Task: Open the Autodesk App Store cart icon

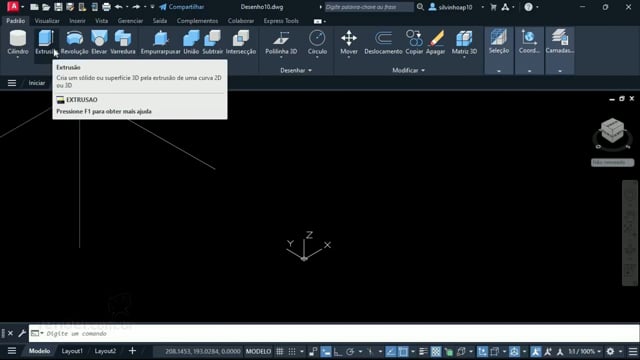Action: [493, 7]
